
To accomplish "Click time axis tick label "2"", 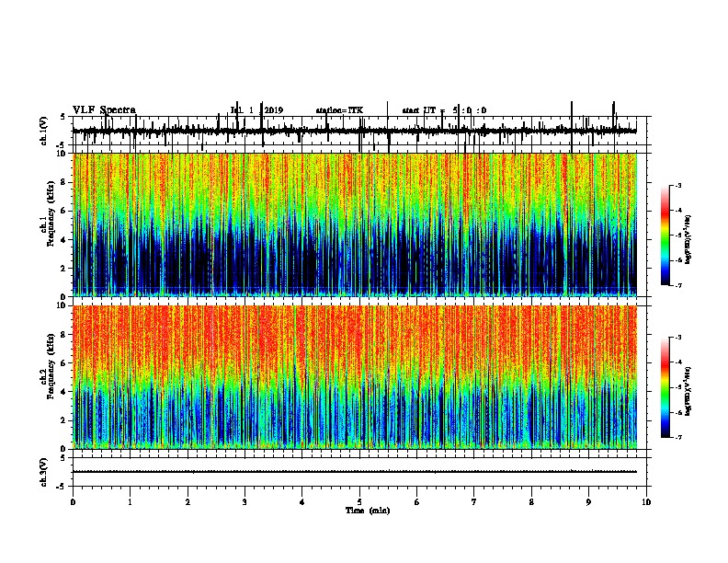I will tap(188, 502).
